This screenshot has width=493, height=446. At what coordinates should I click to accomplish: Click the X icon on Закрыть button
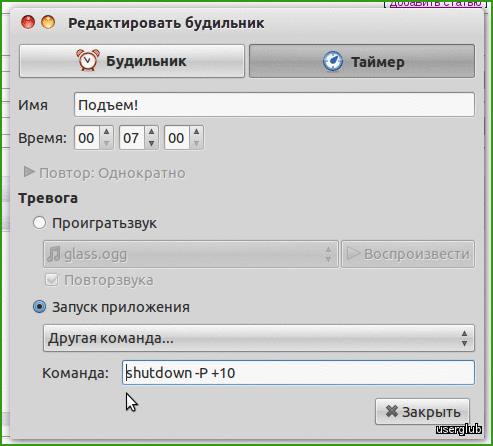[x=392, y=411]
